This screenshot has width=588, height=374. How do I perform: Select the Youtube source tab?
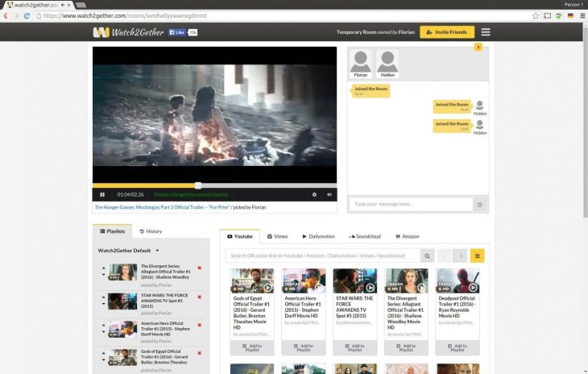tap(240, 236)
